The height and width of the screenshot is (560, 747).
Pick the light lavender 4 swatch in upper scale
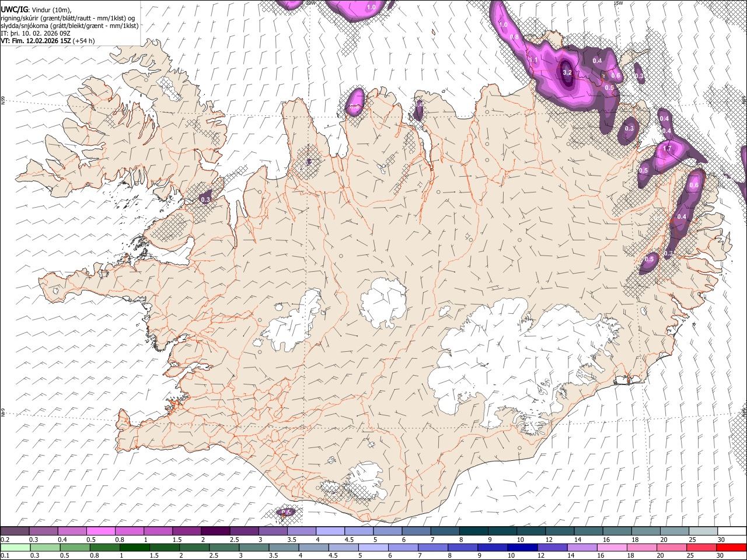(x=330, y=531)
